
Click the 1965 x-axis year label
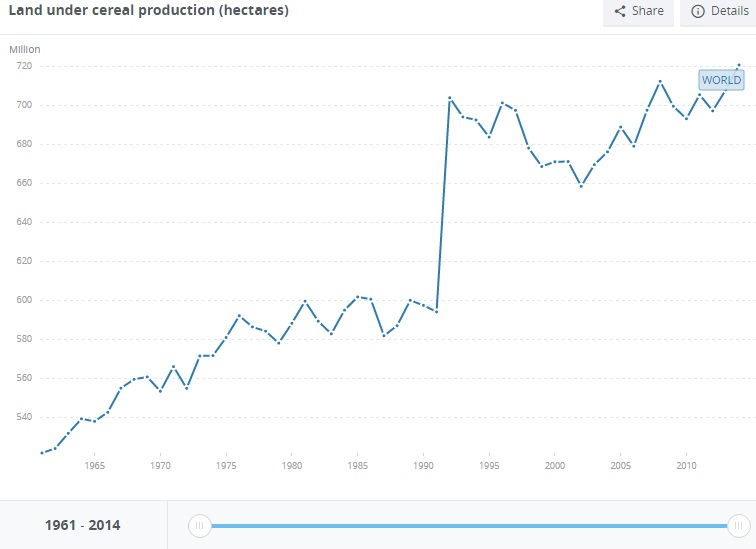95,466
